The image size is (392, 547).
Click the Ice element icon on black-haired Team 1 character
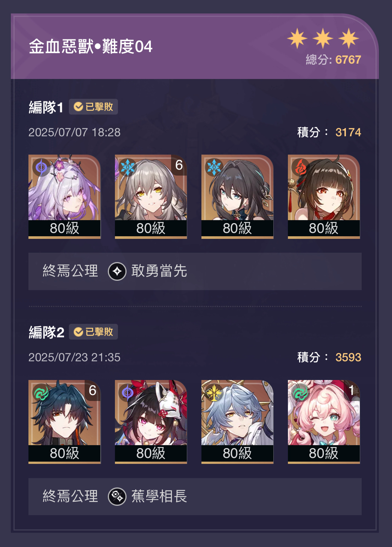coord(214,167)
